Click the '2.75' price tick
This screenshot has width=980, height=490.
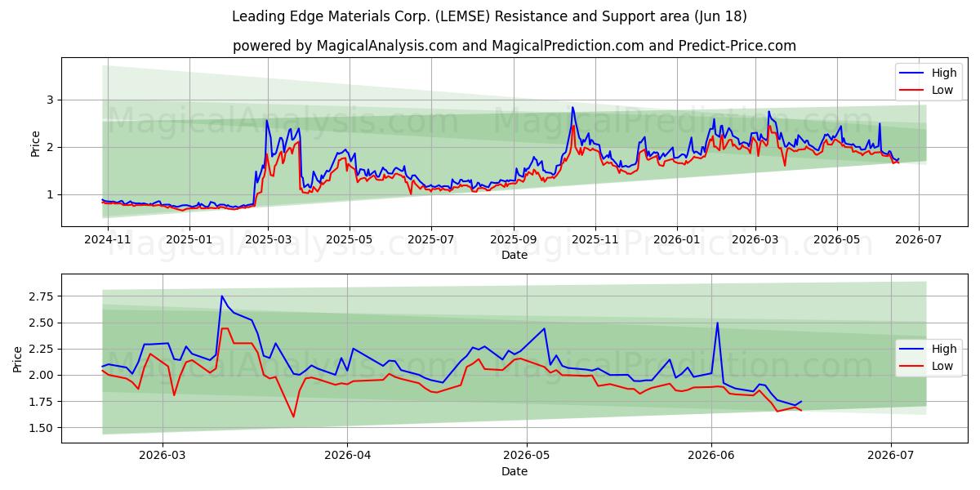[40, 296]
